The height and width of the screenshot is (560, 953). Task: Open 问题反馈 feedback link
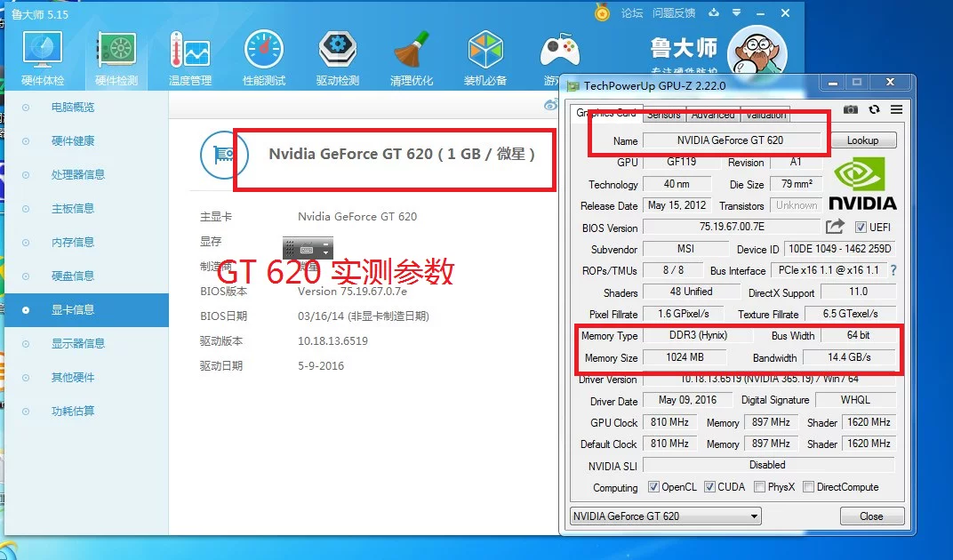click(674, 12)
